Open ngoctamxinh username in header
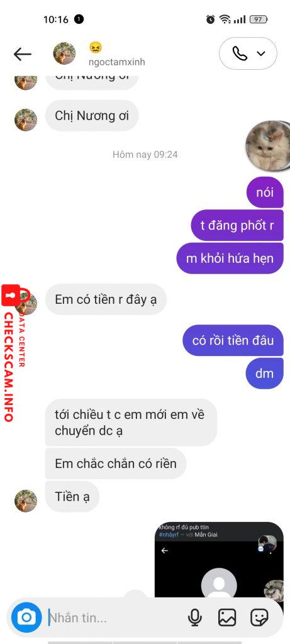Viewport: 290px width, 644px height. coord(116,62)
